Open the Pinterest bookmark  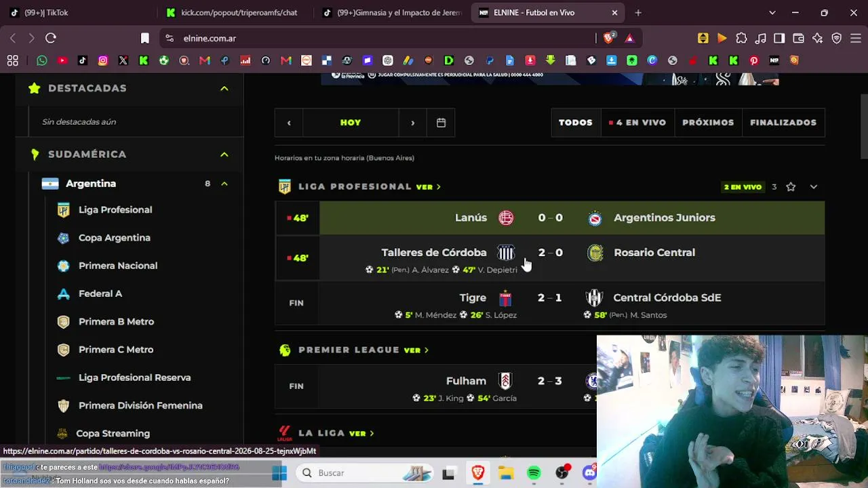[x=754, y=60]
